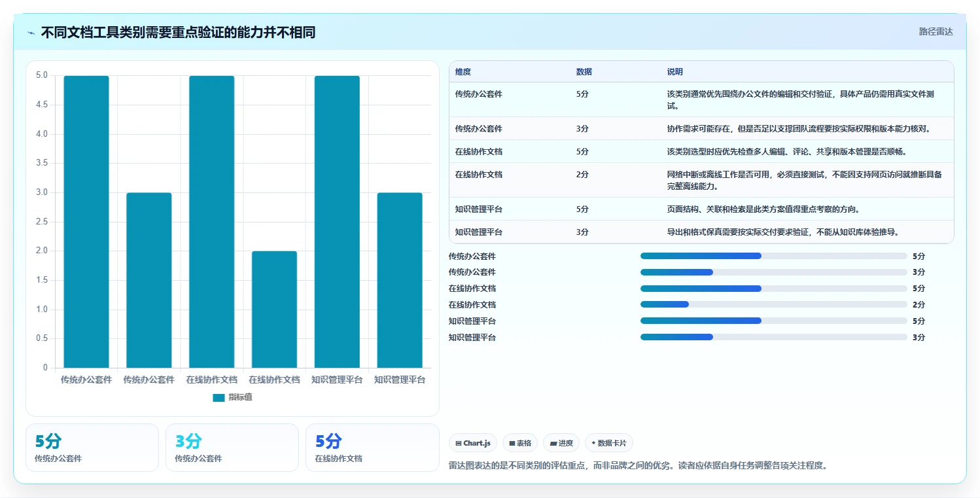
Task: Click the description about 网络中断或离线工作
Action: coord(805,181)
